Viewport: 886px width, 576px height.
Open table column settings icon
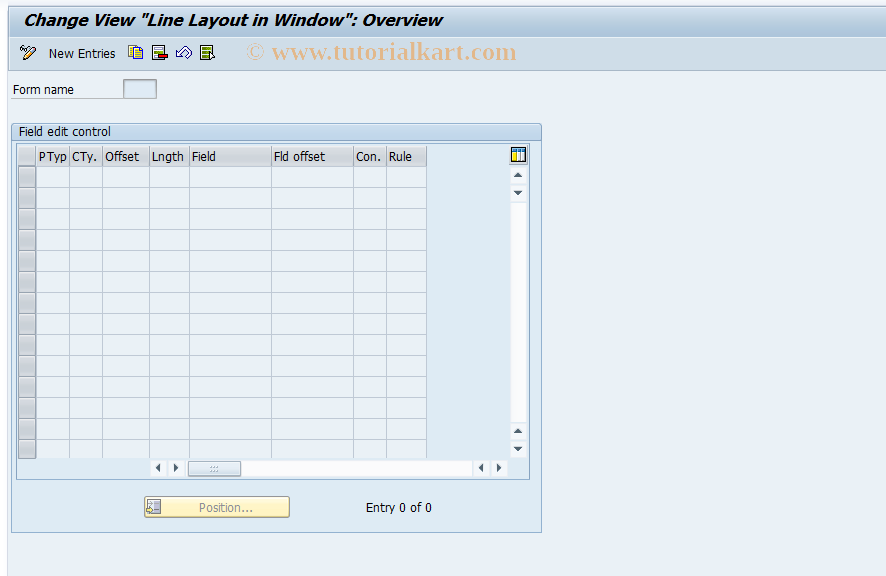(518, 155)
